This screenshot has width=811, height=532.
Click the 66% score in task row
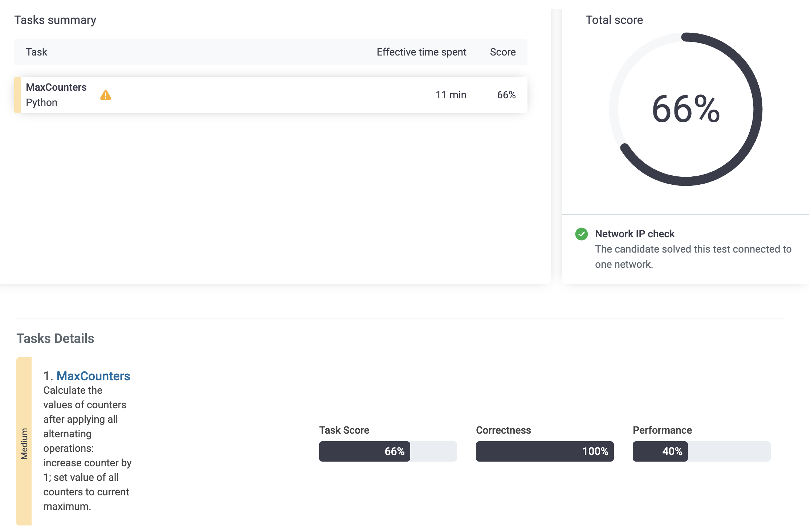(506, 95)
